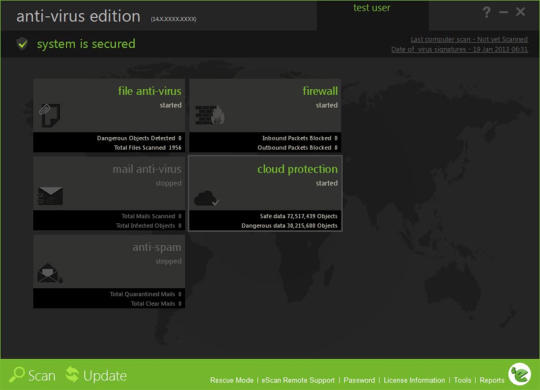This screenshot has height=390, width=540.
Task: Open the Reports link
Action: [492, 380]
